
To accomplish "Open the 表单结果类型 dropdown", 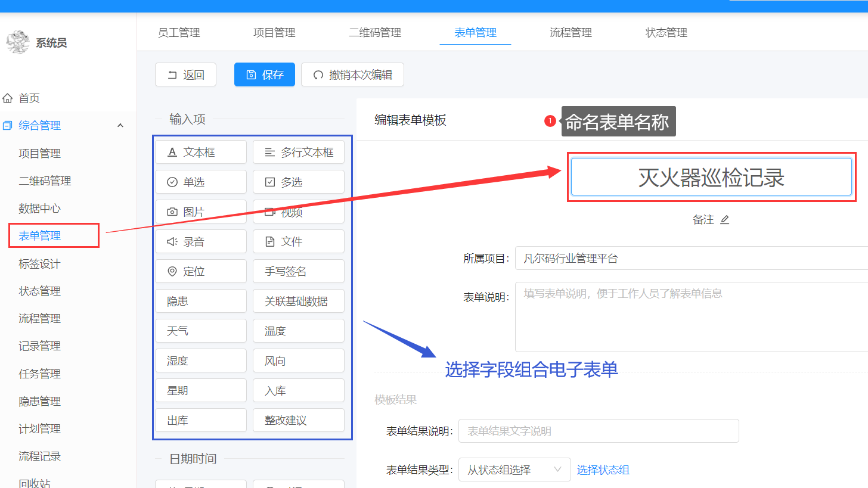I will click(514, 470).
